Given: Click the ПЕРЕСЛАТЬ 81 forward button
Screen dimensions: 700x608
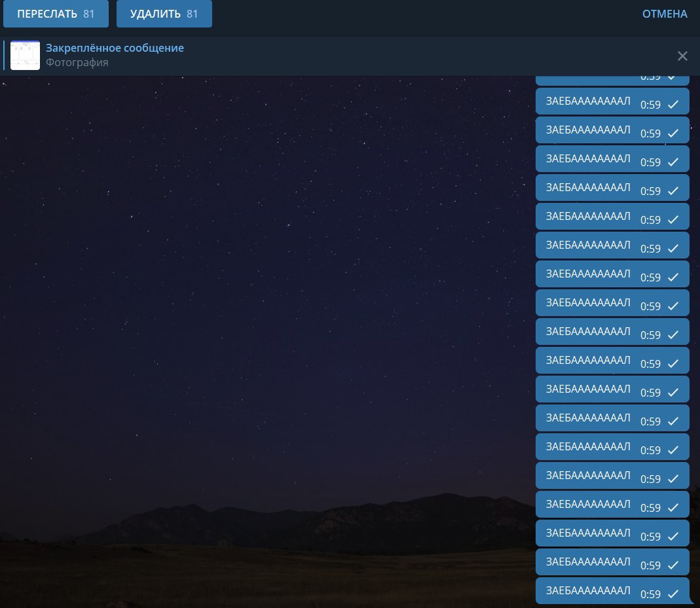Looking at the screenshot, I should [x=56, y=14].
